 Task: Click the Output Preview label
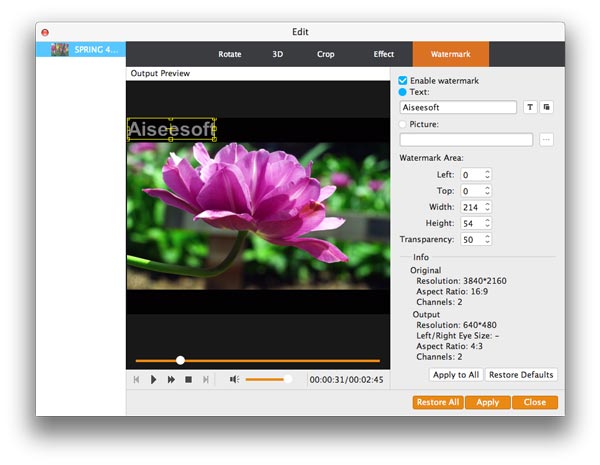point(160,73)
